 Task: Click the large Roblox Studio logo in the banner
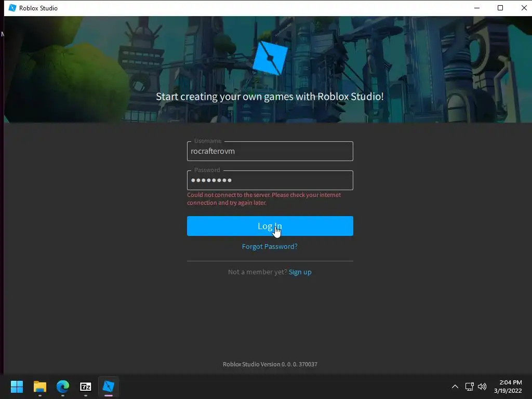coord(270,58)
